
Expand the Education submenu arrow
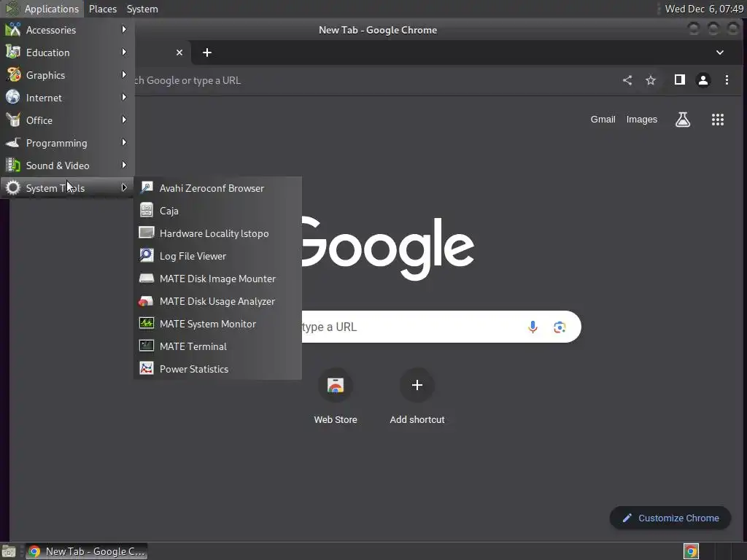124,52
